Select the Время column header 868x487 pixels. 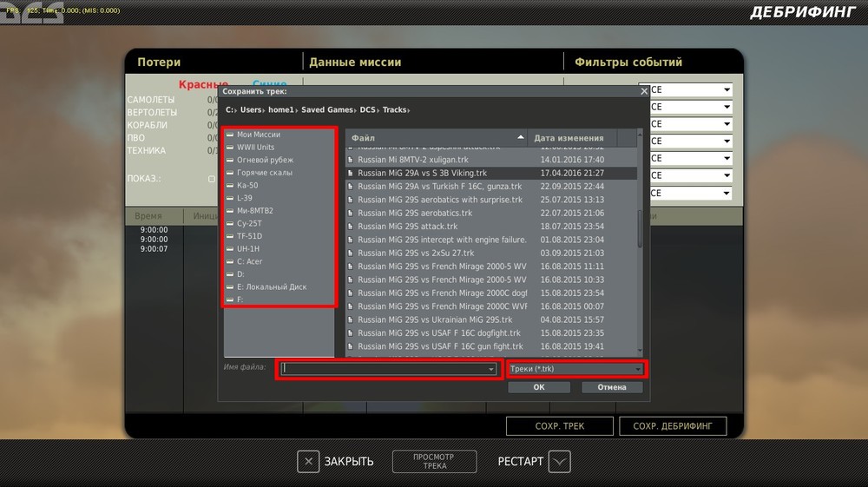pos(148,216)
